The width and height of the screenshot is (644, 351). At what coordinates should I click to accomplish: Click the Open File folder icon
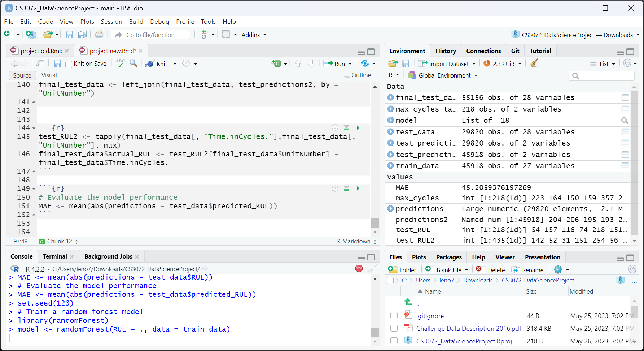click(x=48, y=35)
